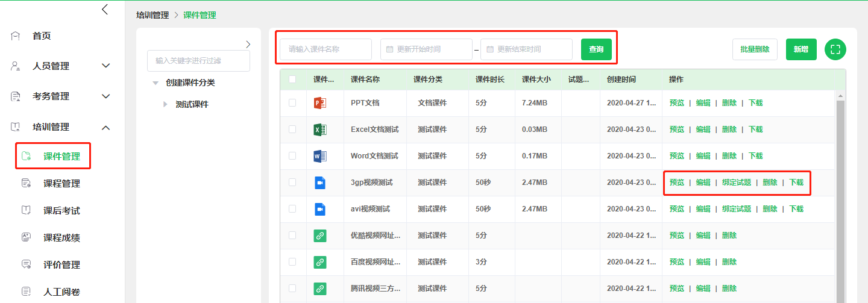The height and width of the screenshot is (303, 868).
Task: Click the 课件名称 column header
Action: (x=365, y=80)
